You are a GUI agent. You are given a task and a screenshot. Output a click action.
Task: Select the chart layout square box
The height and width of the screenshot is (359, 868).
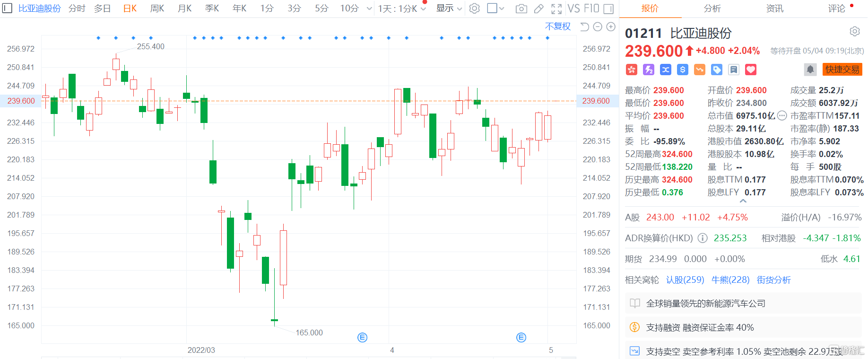click(492, 8)
